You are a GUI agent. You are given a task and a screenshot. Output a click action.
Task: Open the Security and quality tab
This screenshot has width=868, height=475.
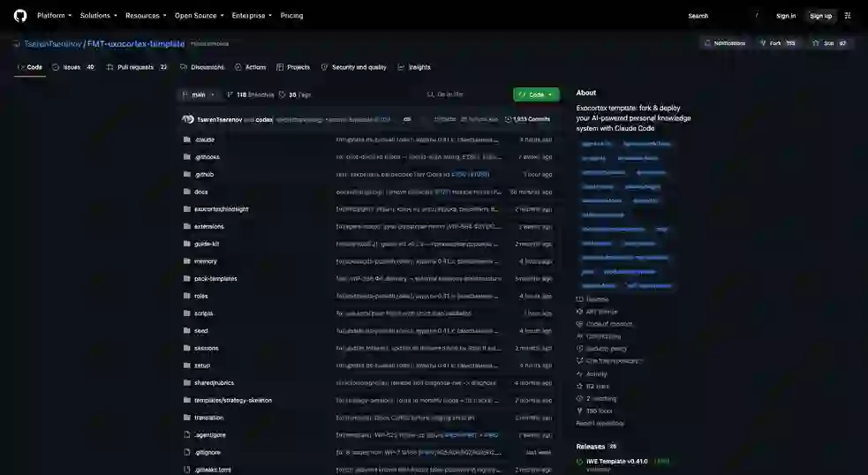coord(354,67)
